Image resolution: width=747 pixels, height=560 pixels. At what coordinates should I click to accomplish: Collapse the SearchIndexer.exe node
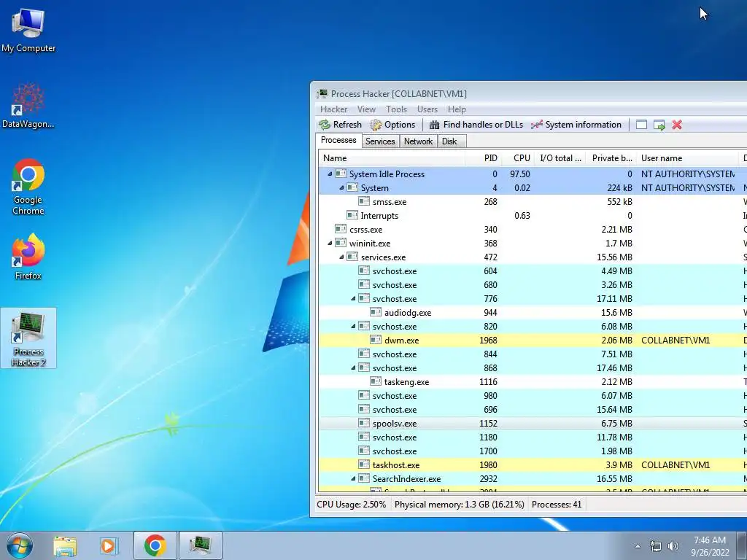[353, 479]
